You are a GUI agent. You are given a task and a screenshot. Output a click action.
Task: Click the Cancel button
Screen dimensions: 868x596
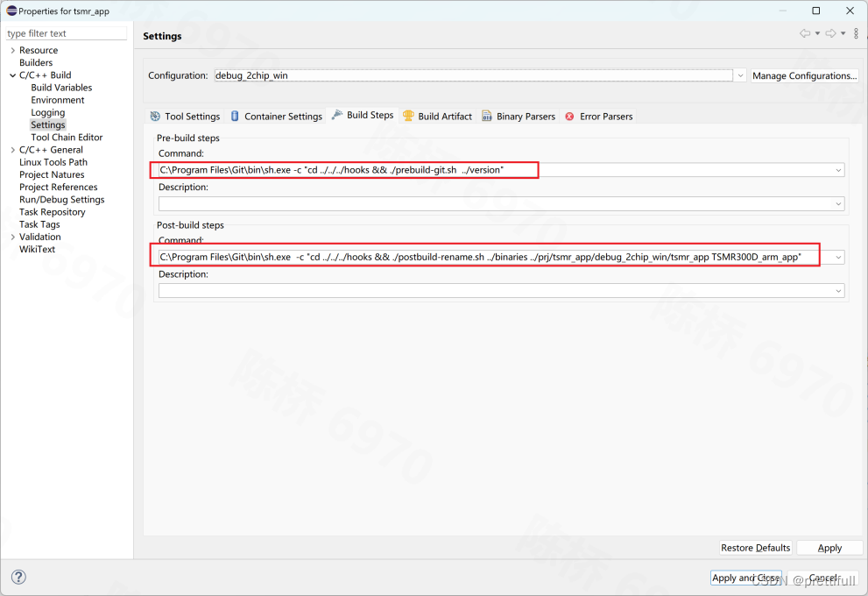point(823,578)
